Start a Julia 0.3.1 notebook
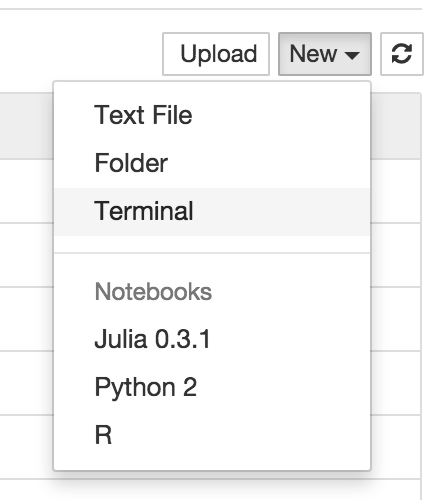 [212, 339]
